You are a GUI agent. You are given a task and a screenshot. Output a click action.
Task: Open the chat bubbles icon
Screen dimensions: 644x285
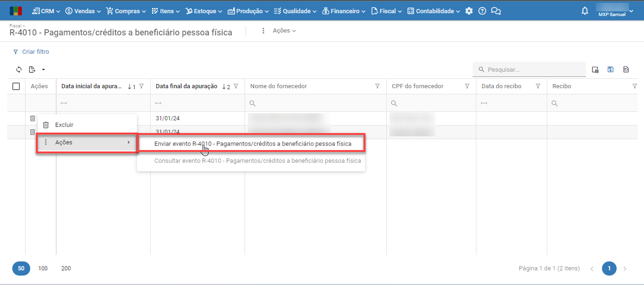point(496,11)
